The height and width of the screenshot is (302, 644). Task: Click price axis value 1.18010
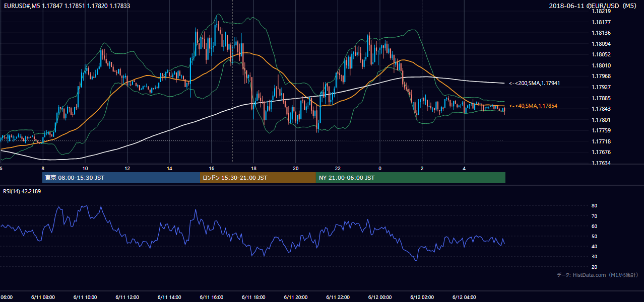601,65
